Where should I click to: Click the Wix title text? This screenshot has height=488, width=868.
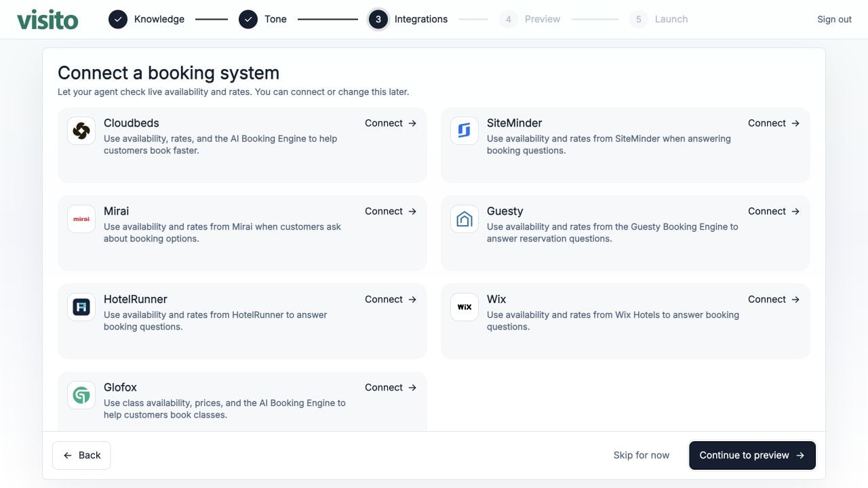point(496,300)
